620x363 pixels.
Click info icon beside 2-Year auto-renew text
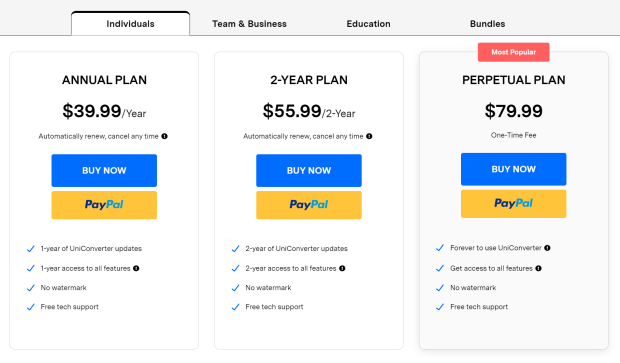click(x=369, y=136)
